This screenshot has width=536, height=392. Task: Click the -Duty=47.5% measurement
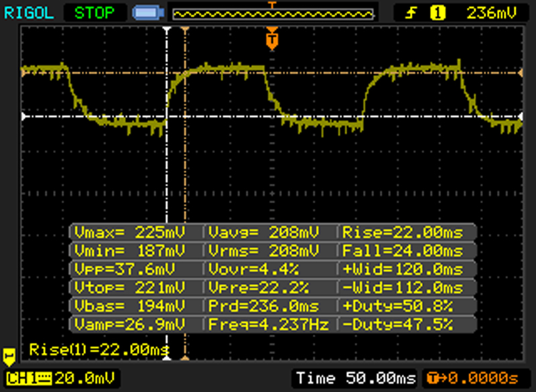[397, 324]
